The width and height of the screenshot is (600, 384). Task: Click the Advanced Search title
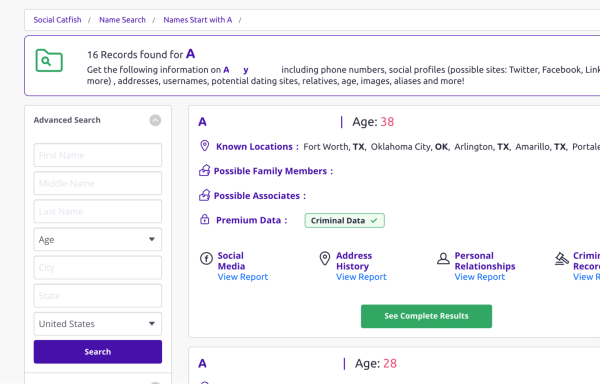coord(67,120)
